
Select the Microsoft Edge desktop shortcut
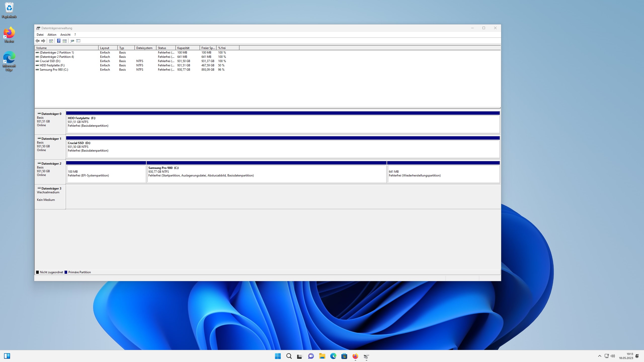9,61
